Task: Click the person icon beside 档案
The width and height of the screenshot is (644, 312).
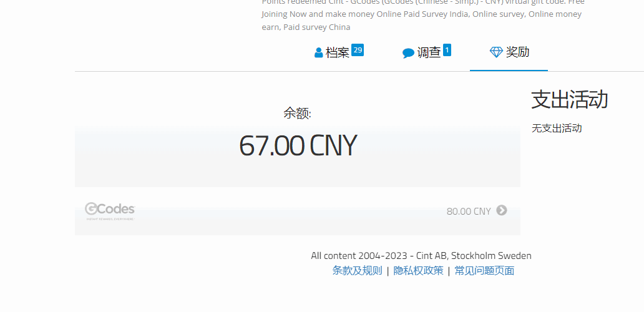Action: tap(319, 53)
